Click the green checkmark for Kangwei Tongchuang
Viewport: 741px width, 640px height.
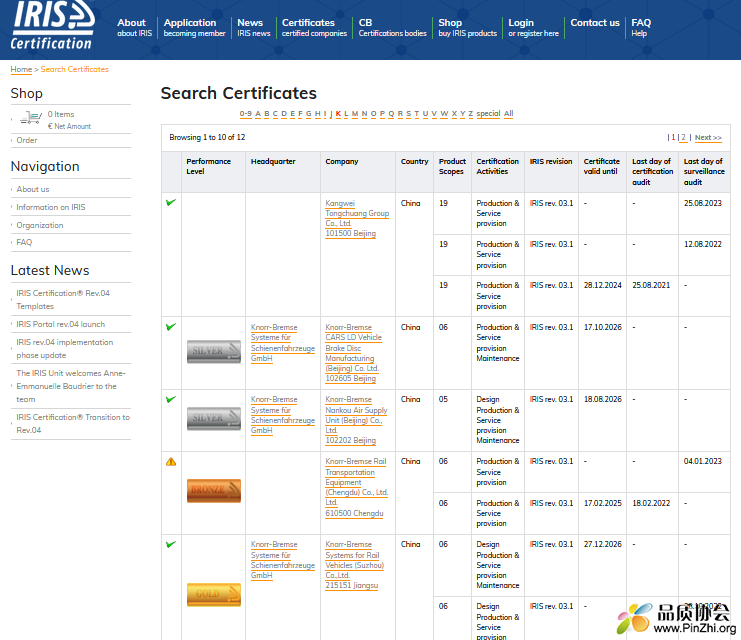coord(171,203)
